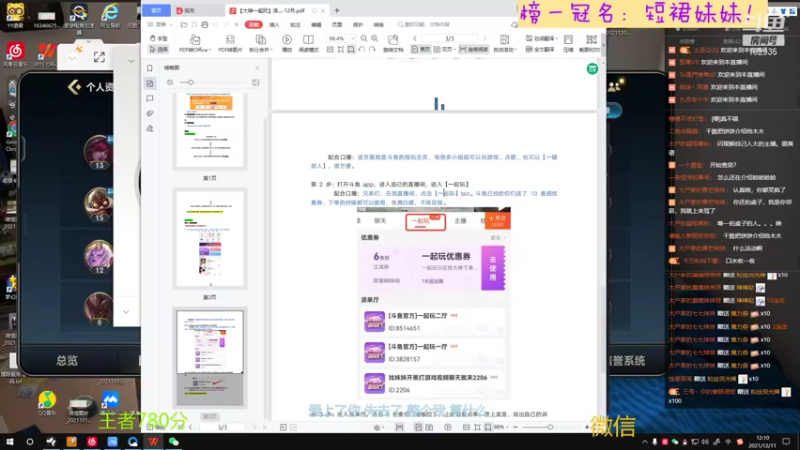The height and width of the screenshot is (450, 800).
Task: Rotate page counterclockwise with undo-style arrow
Action: coord(361,49)
